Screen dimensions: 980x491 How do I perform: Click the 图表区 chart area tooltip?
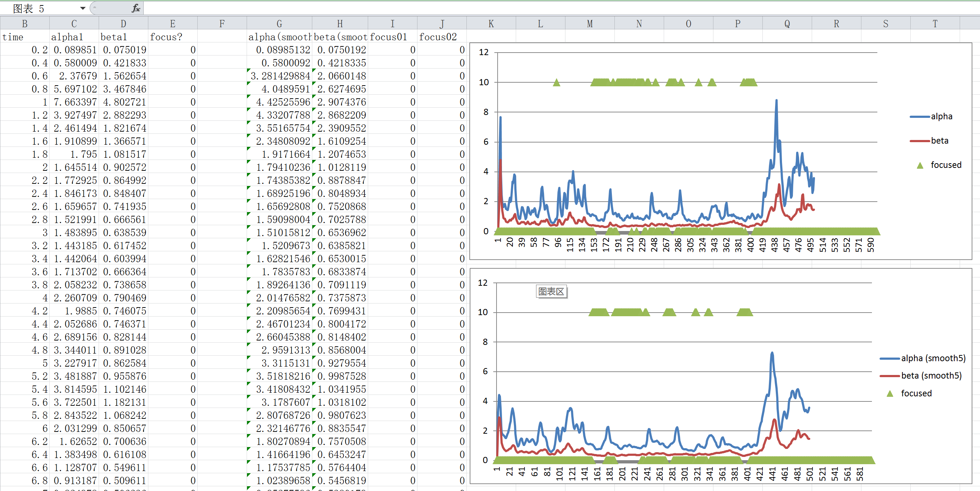[x=551, y=292]
